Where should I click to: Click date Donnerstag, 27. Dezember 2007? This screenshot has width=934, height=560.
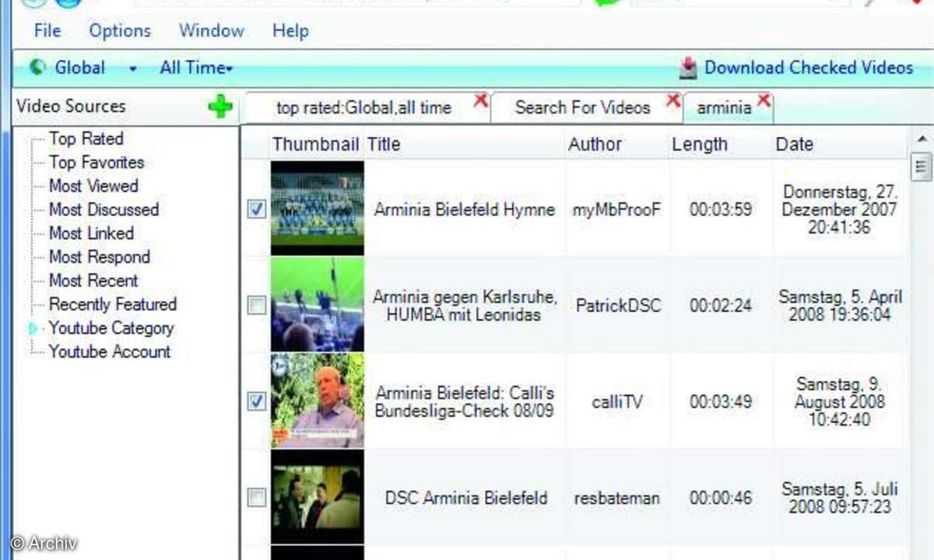tap(840, 209)
